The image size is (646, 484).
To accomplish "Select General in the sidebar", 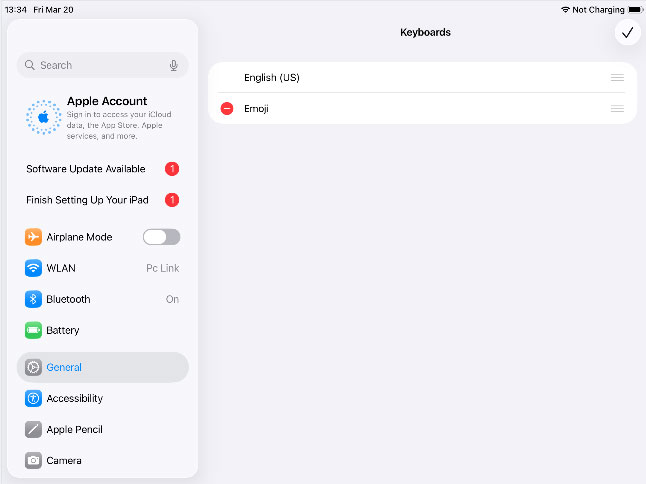I will 103,367.
